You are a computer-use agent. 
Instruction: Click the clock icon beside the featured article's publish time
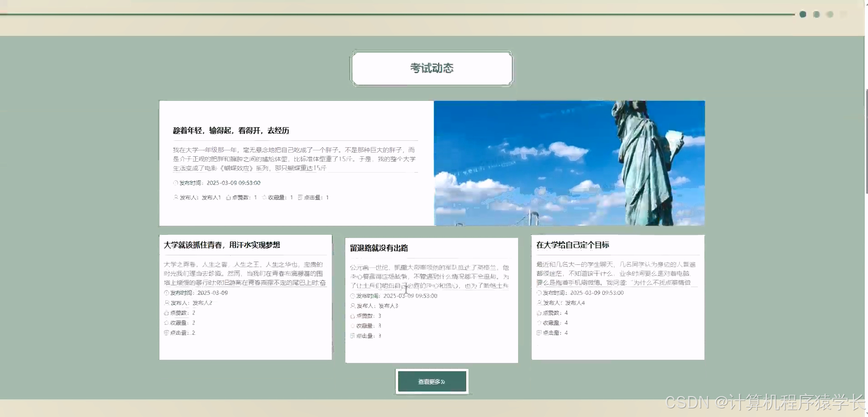click(175, 183)
